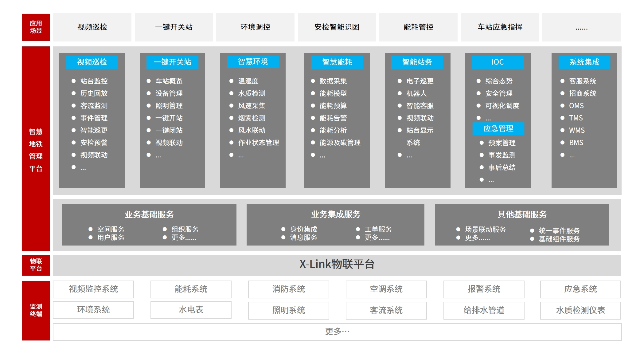The image size is (644, 350).
Task: Select the 水质检测 list item
Action: click(252, 93)
